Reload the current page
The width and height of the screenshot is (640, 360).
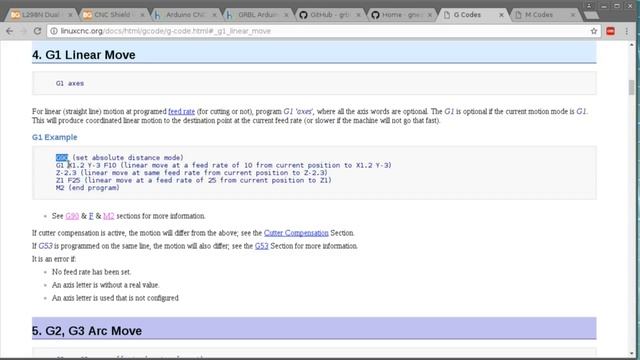[x=37, y=31]
